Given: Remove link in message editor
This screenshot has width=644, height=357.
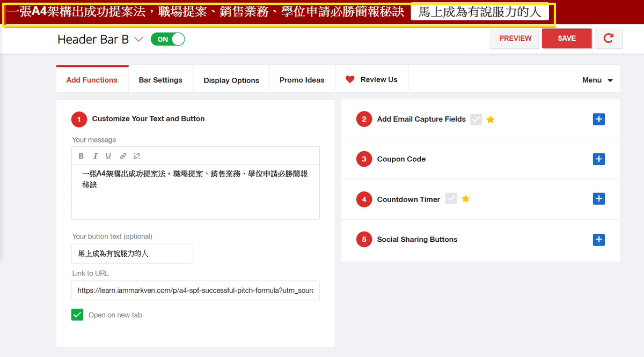Looking at the screenshot, I should point(137,156).
